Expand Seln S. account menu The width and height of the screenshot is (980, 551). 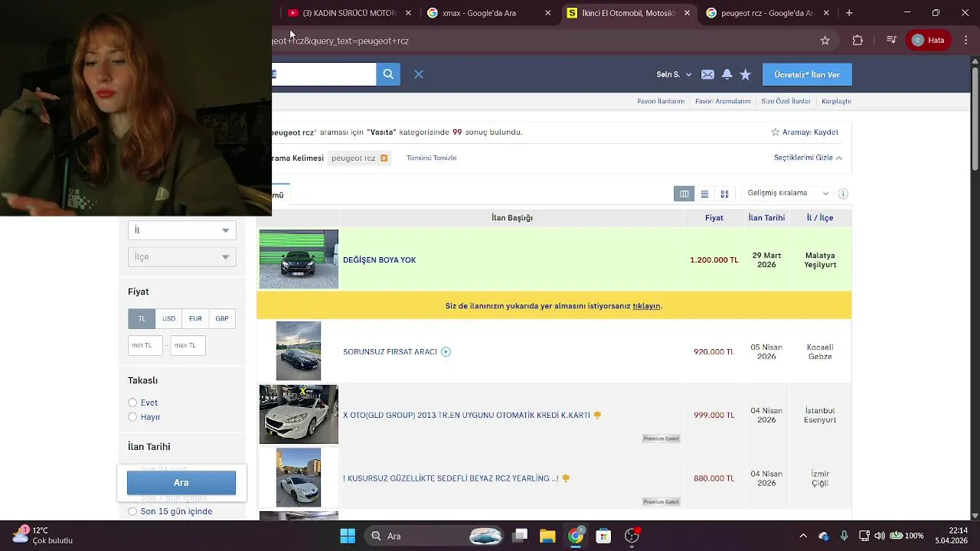674,74
